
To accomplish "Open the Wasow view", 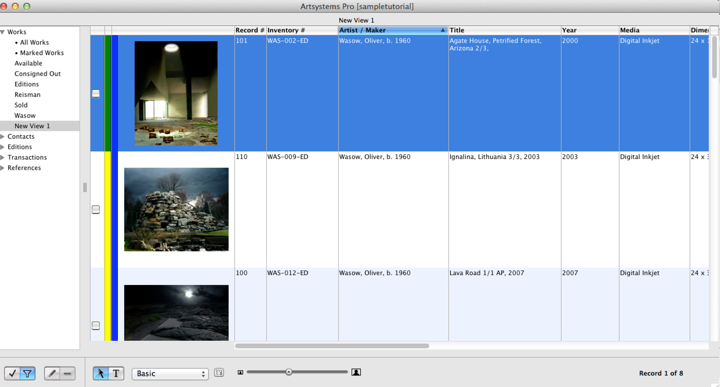I will (x=25, y=116).
